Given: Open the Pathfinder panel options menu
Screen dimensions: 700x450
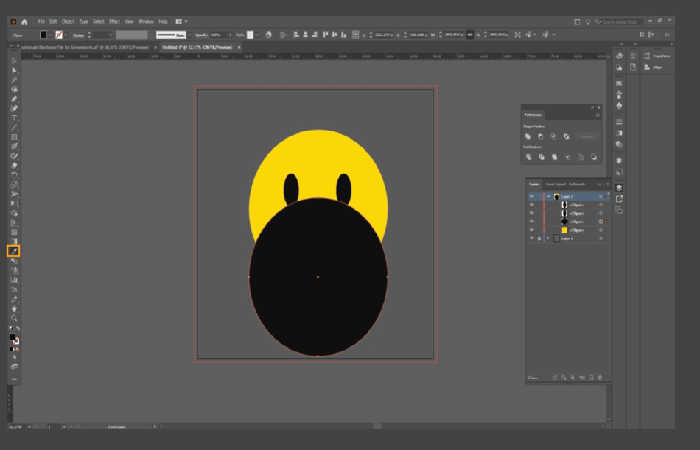Looking at the screenshot, I should (597, 115).
